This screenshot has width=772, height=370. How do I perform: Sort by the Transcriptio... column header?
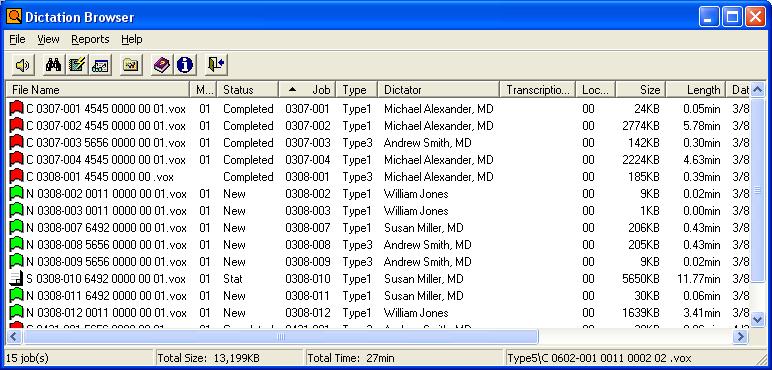[538, 90]
